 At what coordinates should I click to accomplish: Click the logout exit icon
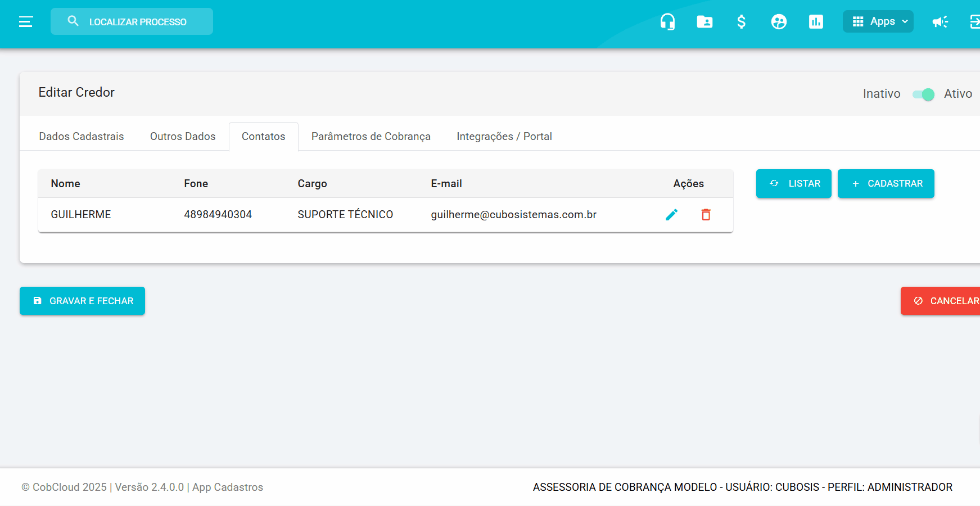point(975,22)
